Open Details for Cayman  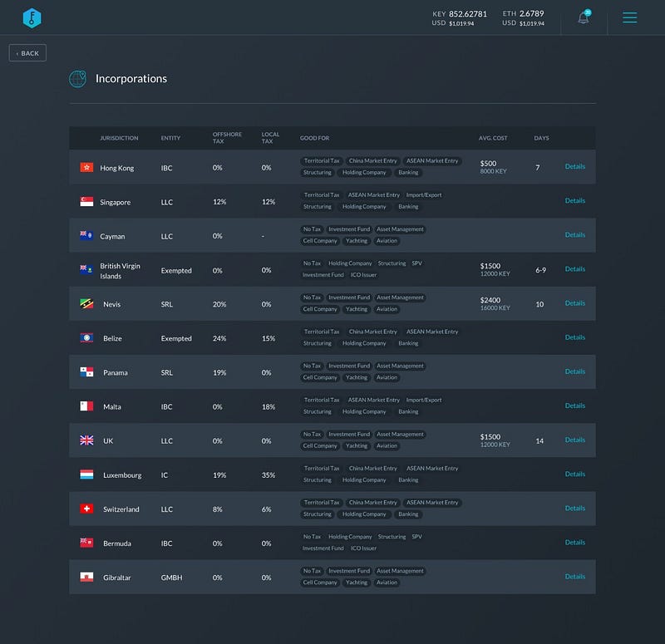click(574, 235)
